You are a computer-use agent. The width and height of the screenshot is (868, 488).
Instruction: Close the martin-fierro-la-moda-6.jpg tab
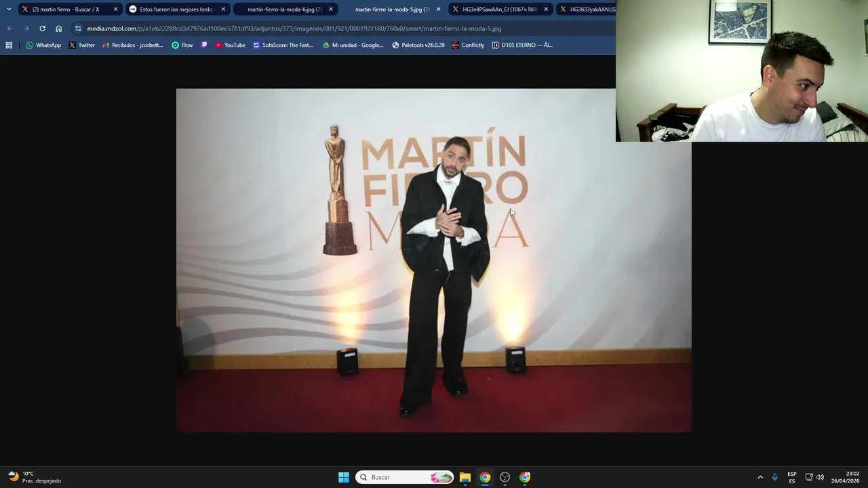(x=331, y=9)
